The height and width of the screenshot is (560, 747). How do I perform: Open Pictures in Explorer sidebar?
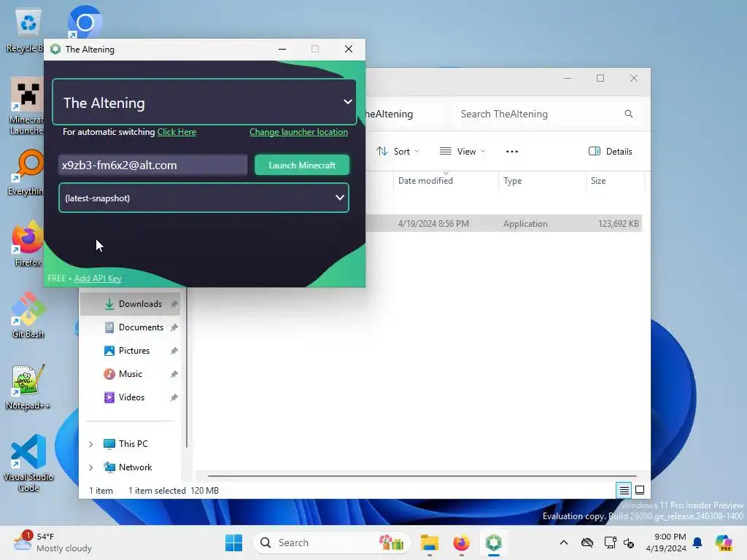pyautogui.click(x=134, y=351)
